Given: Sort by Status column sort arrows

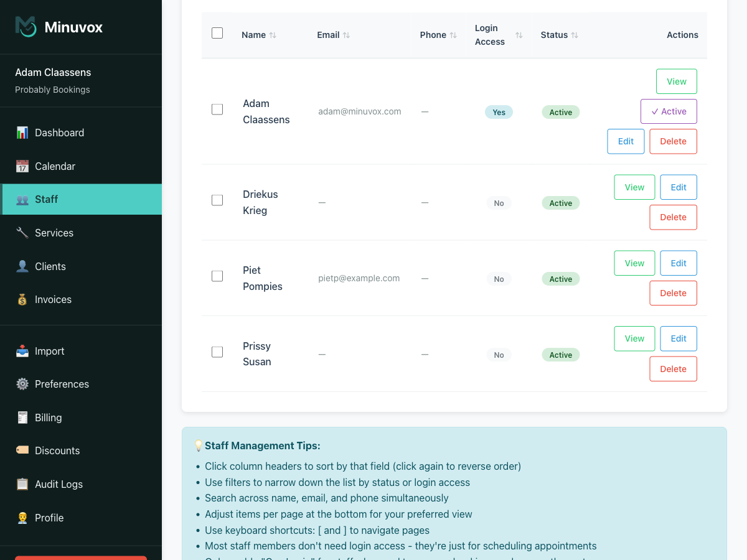Looking at the screenshot, I should tap(575, 35).
